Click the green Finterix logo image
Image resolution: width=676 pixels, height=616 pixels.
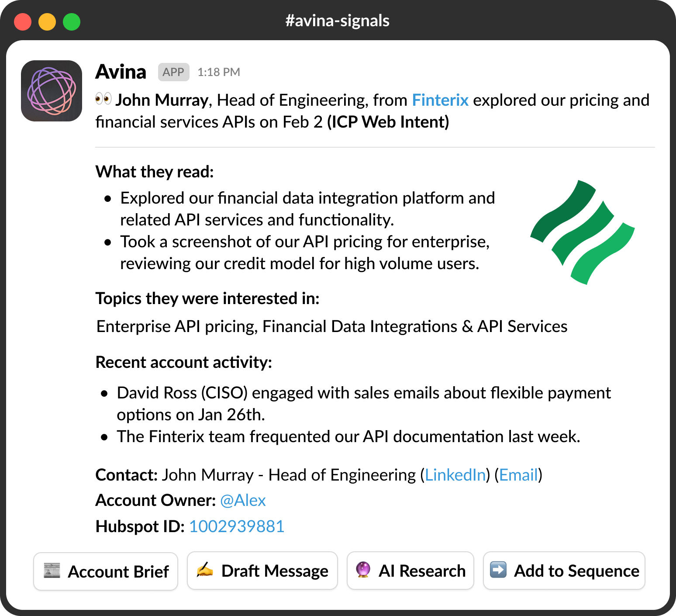[x=583, y=232]
